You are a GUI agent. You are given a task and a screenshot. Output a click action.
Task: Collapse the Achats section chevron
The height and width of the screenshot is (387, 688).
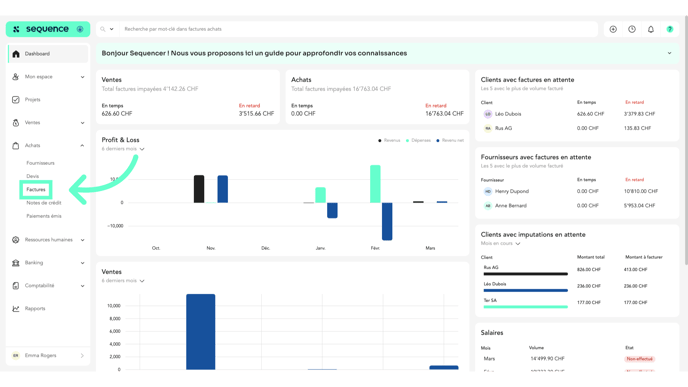(x=82, y=146)
